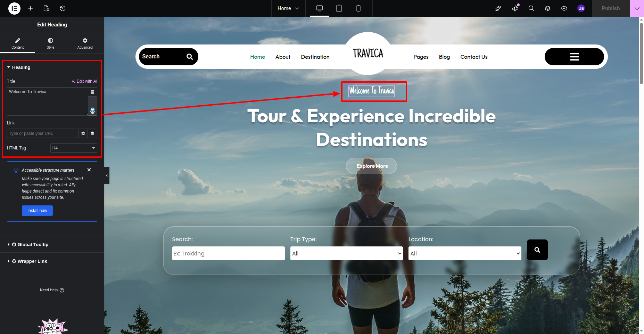Viewport: 644px width, 334px height.
Task: Click the plus Add Element icon
Action: point(31,8)
